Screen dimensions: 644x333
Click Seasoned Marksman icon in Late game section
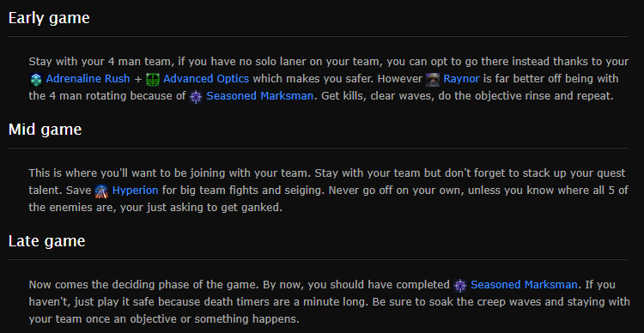tap(460, 286)
